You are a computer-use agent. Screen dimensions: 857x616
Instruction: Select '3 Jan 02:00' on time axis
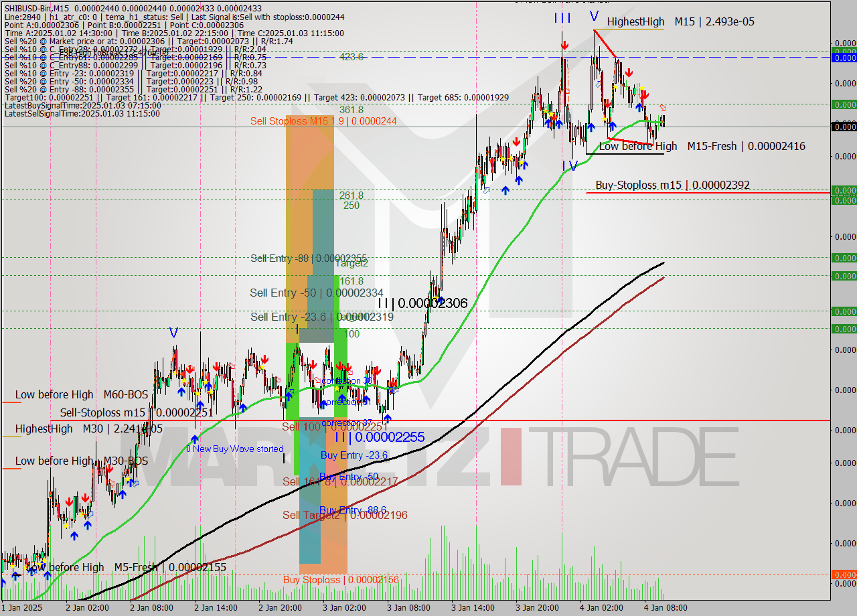point(344,608)
